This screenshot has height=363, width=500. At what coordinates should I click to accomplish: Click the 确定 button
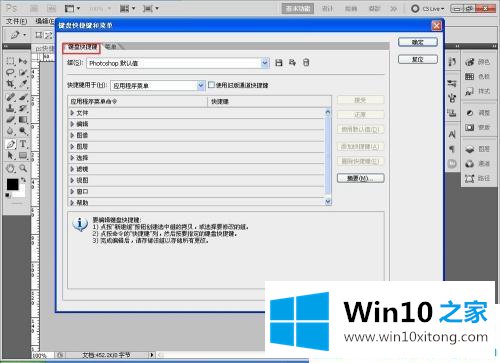tap(418, 42)
